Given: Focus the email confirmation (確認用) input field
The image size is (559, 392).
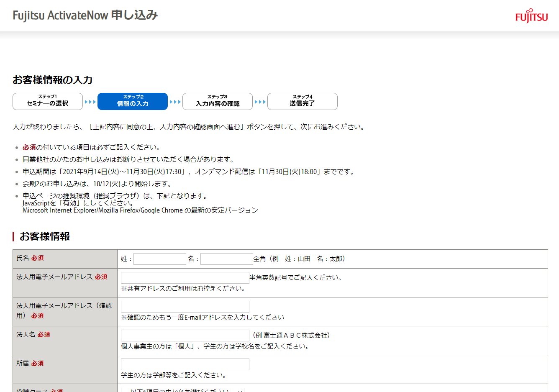Looking at the screenshot, I should click(x=185, y=307).
